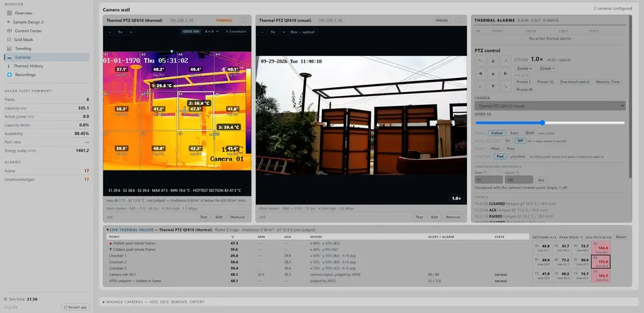Pan PTZ camera down-right
The image size is (644, 313).
[x=506, y=87]
